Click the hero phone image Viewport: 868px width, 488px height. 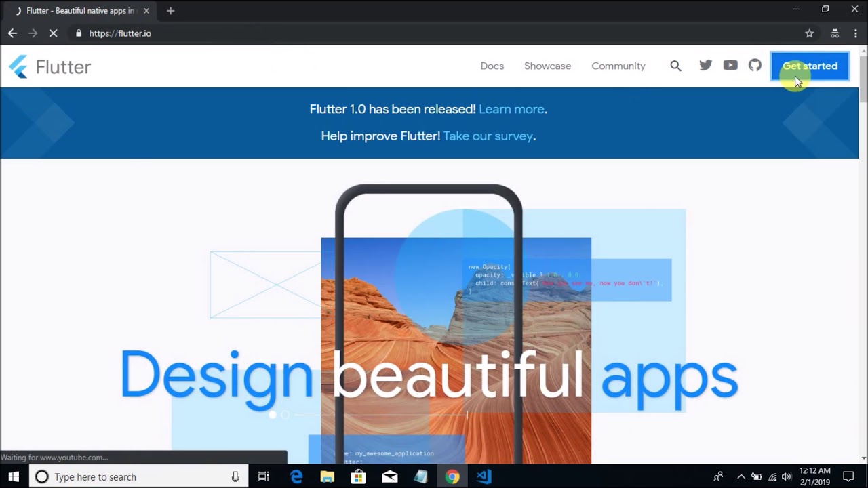pyautogui.click(x=429, y=324)
